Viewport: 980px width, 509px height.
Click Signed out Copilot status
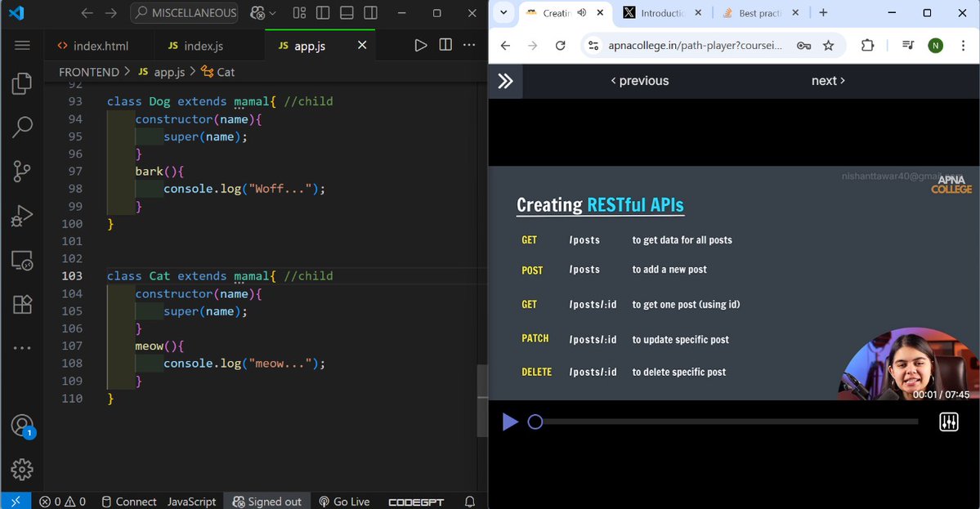[267, 502]
